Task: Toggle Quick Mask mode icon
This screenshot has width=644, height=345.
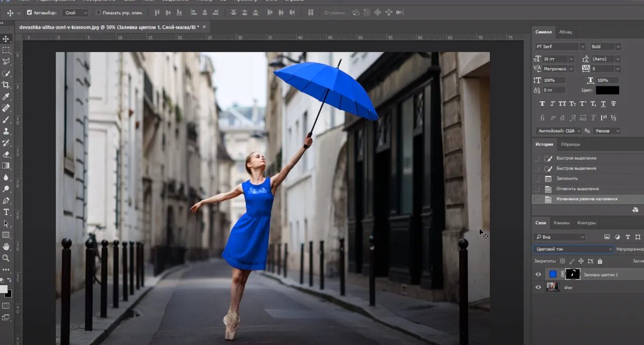Action: (x=6, y=306)
